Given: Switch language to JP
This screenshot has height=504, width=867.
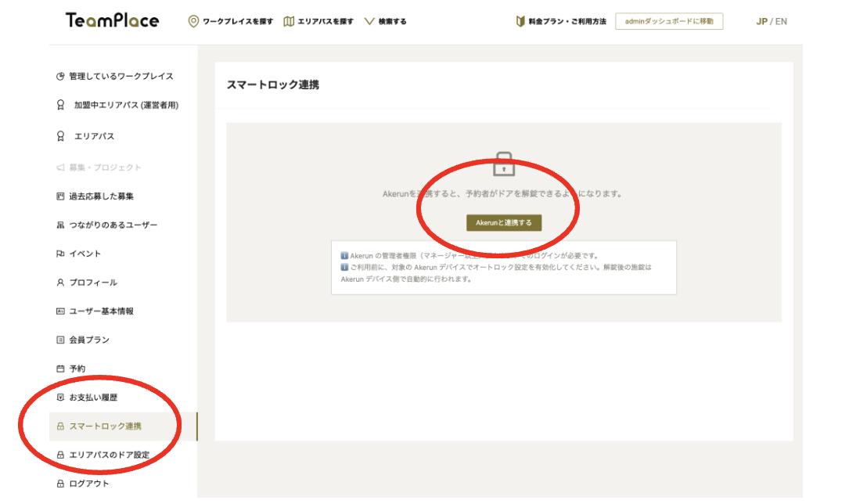Looking at the screenshot, I should pyautogui.click(x=761, y=22).
